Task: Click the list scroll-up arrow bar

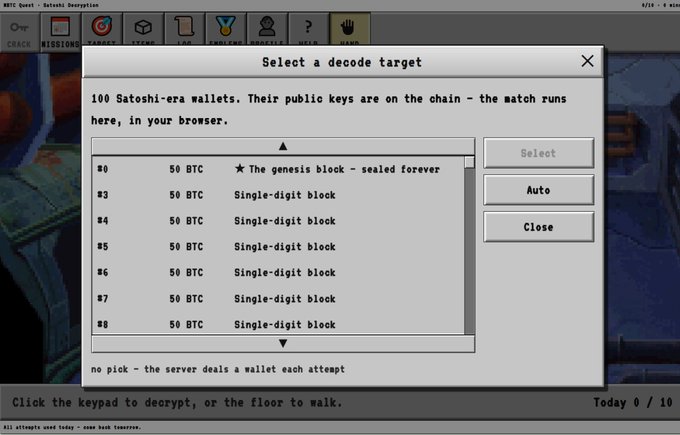Action: (x=283, y=146)
